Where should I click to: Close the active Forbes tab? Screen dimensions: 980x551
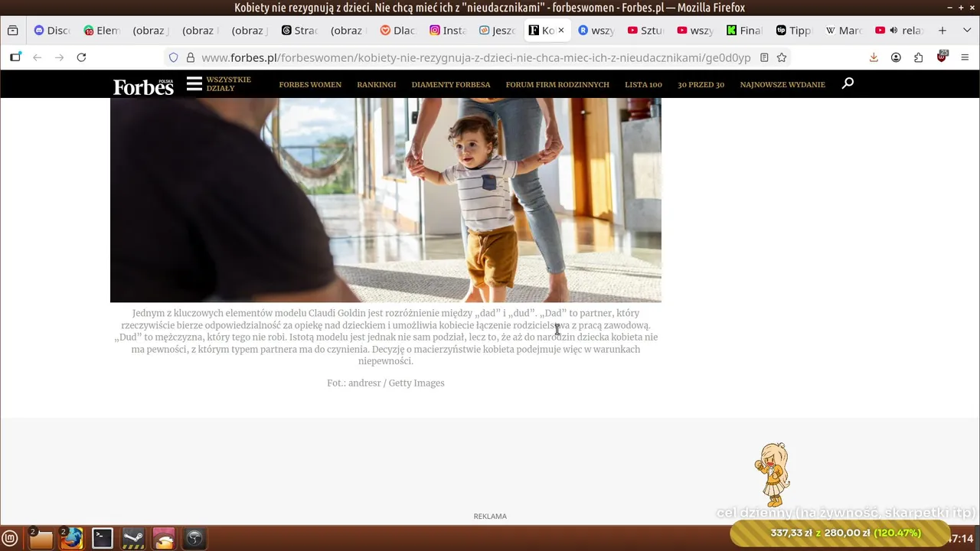[x=560, y=31]
